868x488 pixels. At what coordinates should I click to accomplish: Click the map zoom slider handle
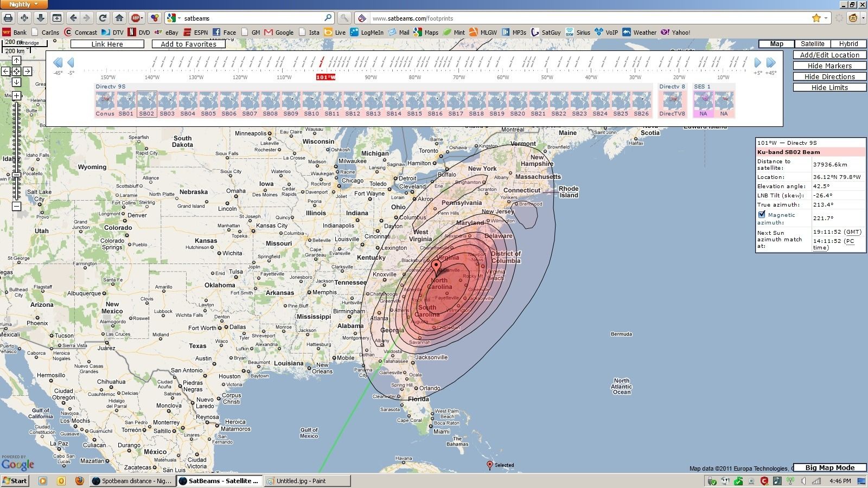(17, 175)
